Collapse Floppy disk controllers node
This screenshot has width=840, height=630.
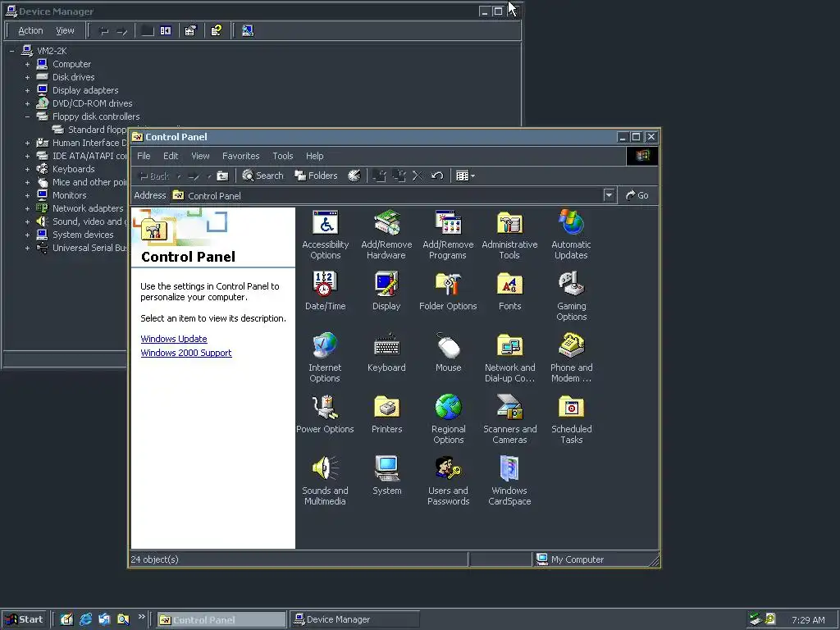click(27, 116)
